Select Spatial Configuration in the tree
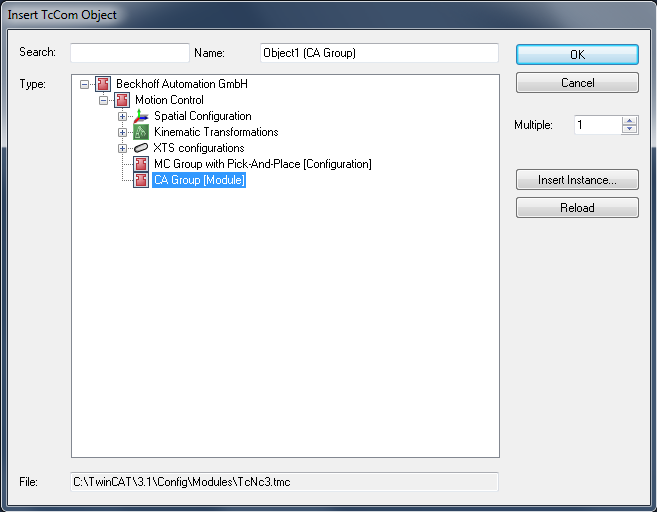Screen dimensions: 657x512 203,116
